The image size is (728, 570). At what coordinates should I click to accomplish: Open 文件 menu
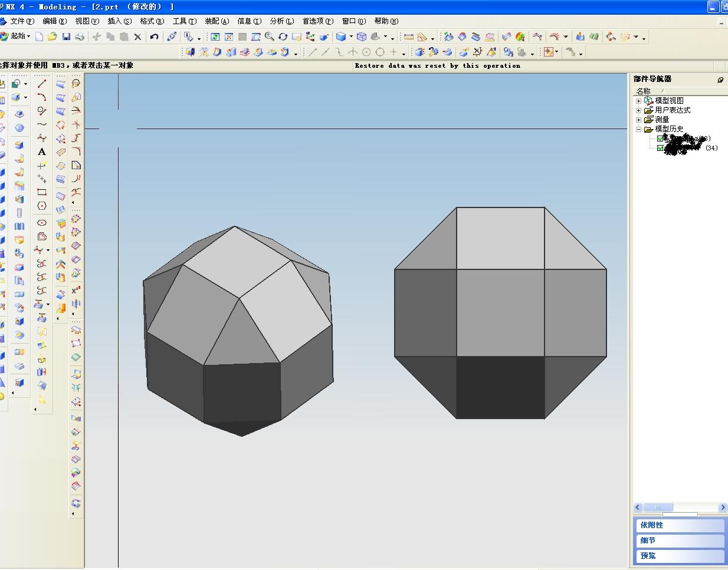coord(22,21)
